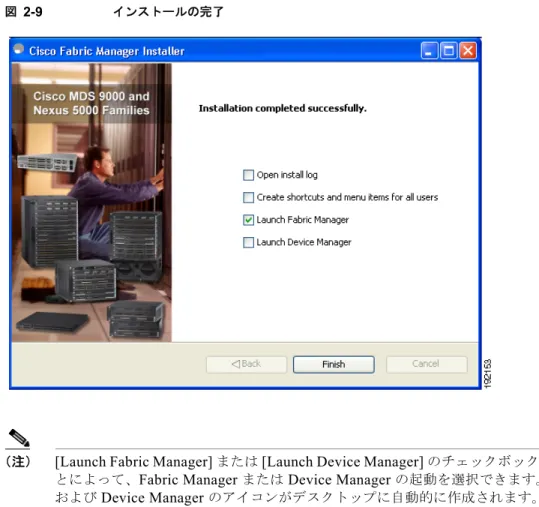Viewport: 539px width, 507px height.
Task: Click the disabled Back button
Action: coord(246,364)
